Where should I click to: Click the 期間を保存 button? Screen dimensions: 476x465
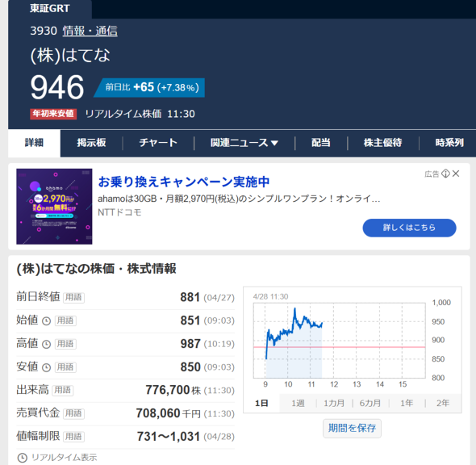coord(352,428)
